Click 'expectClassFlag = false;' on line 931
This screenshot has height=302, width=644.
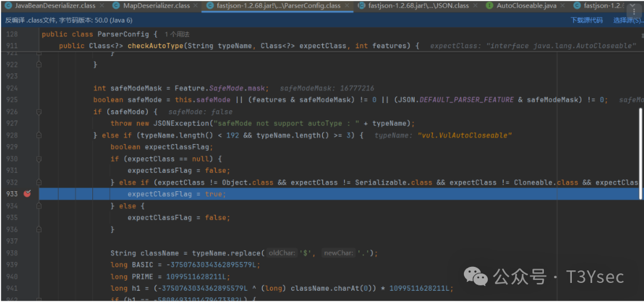pos(179,171)
